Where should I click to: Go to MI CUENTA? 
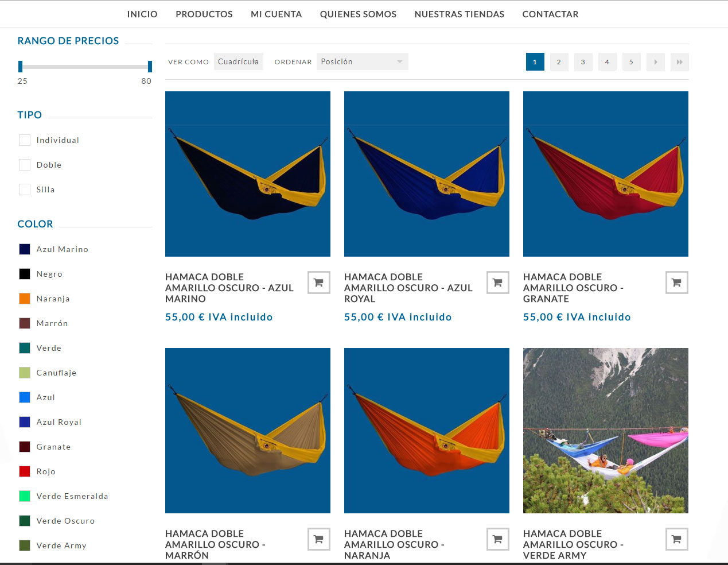pyautogui.click(x=276, y=14)
